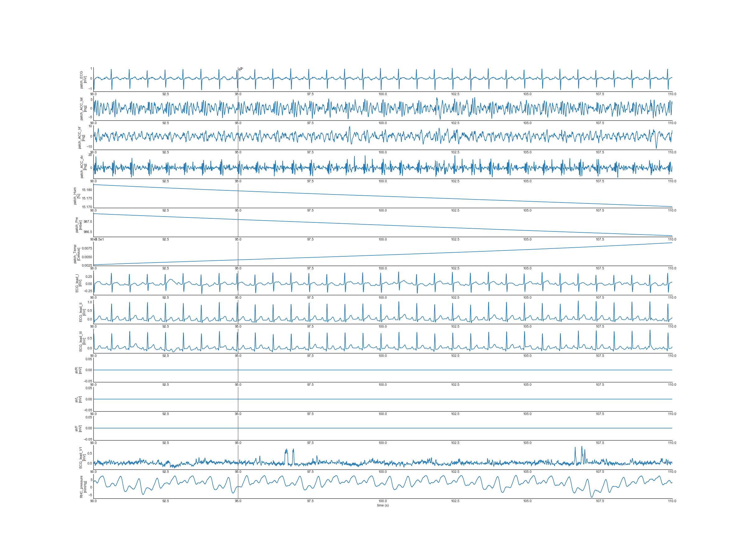Click the R4 marker label
The height and width of the screenshot is (560, 747).
(x=241, y=69)
